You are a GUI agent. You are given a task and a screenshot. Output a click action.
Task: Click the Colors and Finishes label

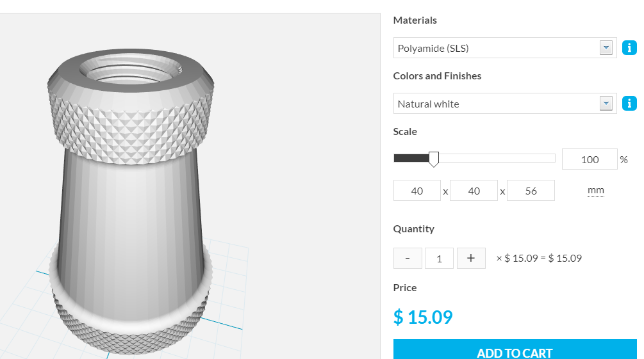pos(437,76)
